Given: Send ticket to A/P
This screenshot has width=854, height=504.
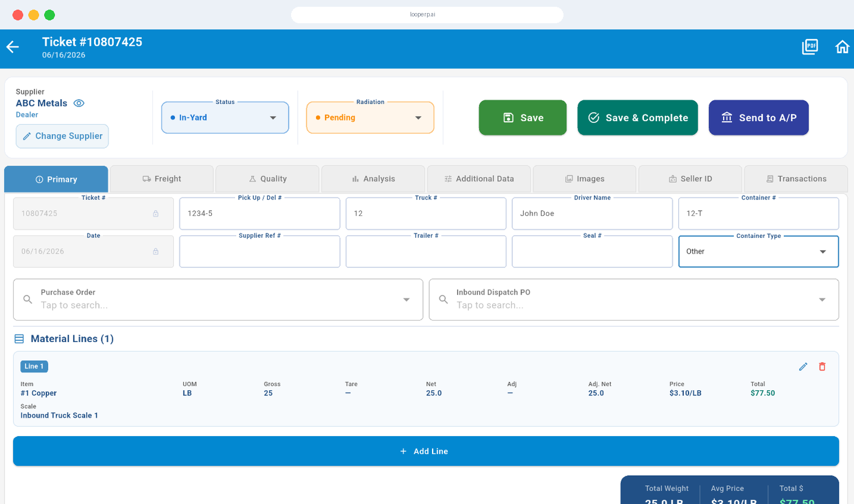Looking at the screenshot, I should click(x=759, y=118).
